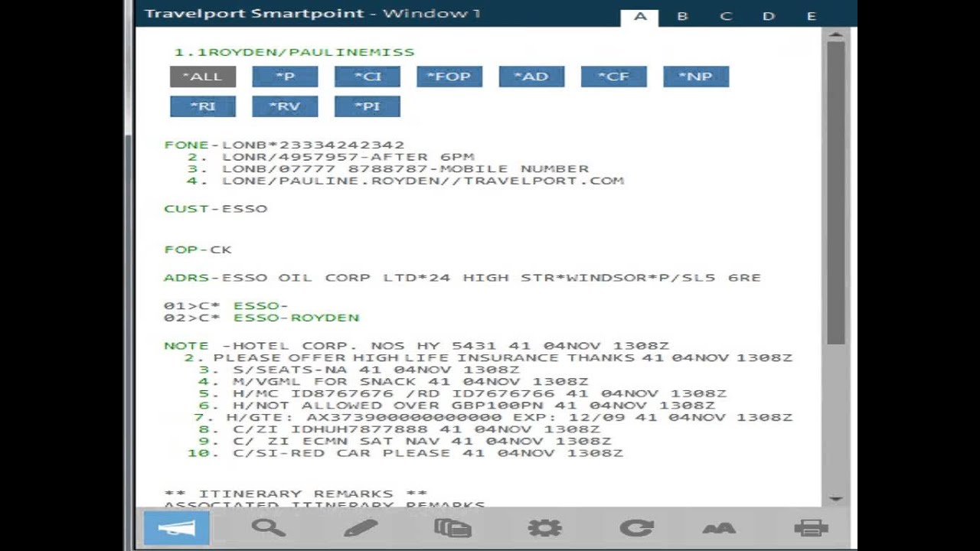Click the *CF button

pos(614,77)
